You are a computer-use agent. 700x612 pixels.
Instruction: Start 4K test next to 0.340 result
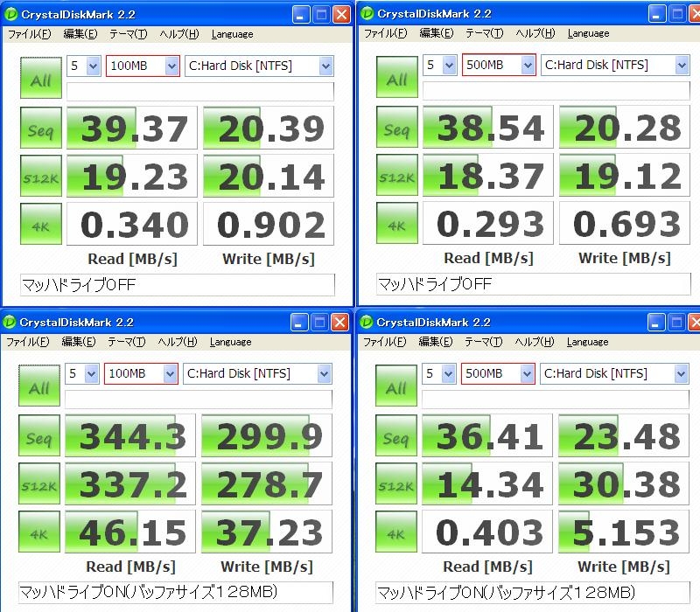tap(40, 224)
